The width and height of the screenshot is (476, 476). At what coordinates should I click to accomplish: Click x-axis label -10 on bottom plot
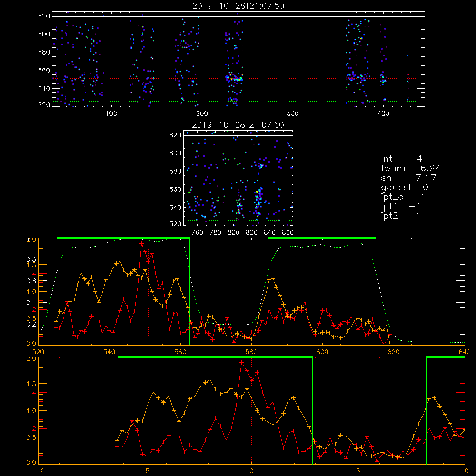tap(38, 471)
